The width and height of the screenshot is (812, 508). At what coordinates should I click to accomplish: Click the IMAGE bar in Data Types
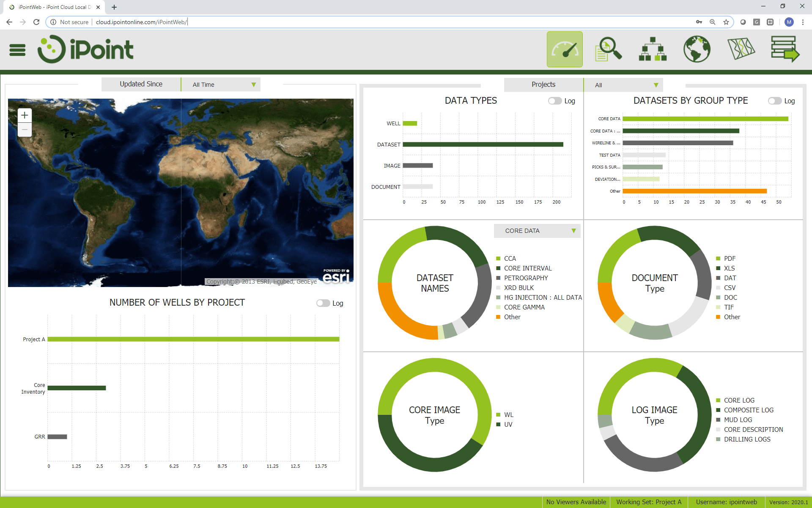pos(417,166)
